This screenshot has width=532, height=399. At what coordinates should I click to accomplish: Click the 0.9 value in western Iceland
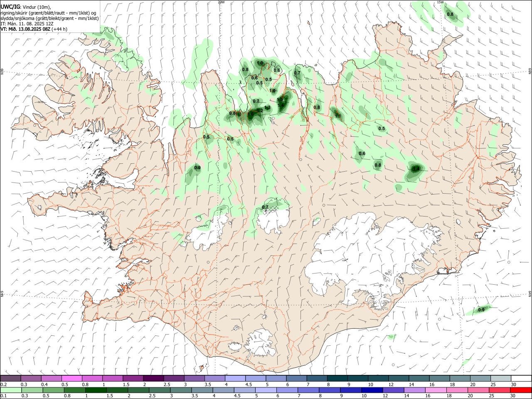point(197,168)
